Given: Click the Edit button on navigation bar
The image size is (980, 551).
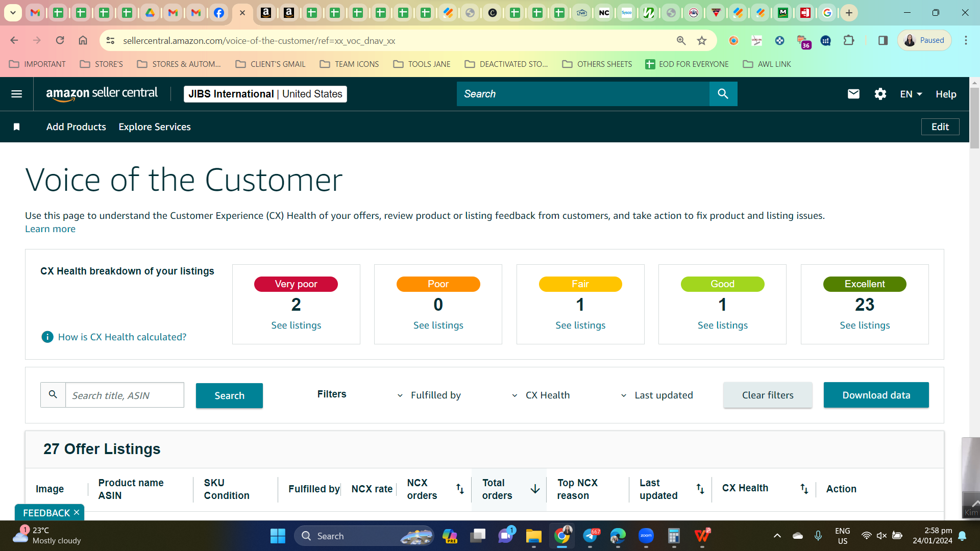Looking at the screenshot, I should pos(940,127).
